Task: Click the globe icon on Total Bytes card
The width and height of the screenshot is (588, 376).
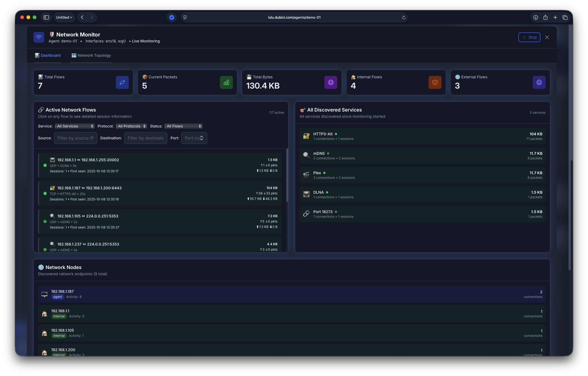Action: pos(331,82)
